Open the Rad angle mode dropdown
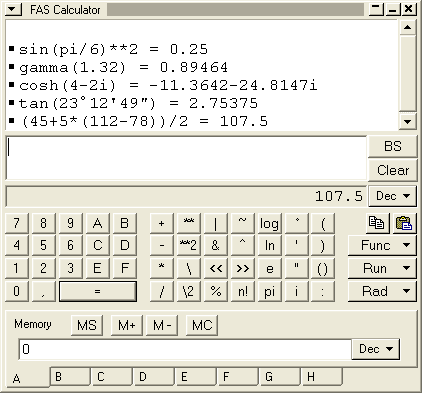The width and height of the screenshot is (422, 393). (382, 291)
